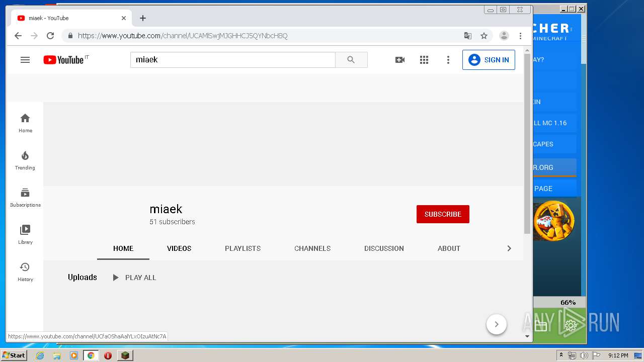This screenshot has width=644, height=362.
Task: Reload the page in Chrome
Action: click(50, 36)
